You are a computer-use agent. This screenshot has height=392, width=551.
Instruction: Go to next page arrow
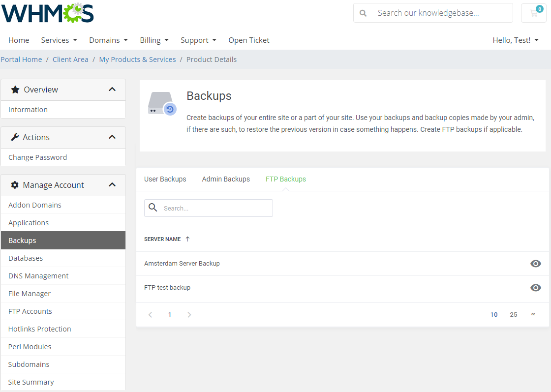pos(189,315)
